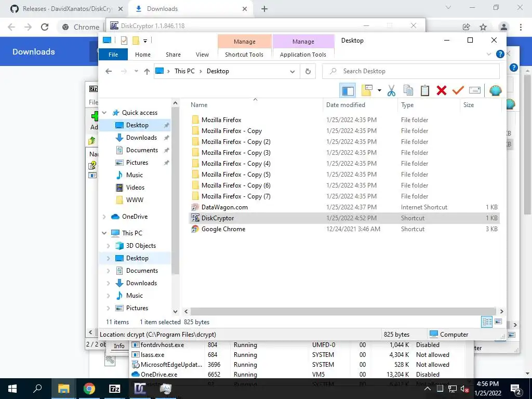Open the folder options dropdown arrow
The image size is (532, 399).
pyautogui.click(x=379, y=90)
